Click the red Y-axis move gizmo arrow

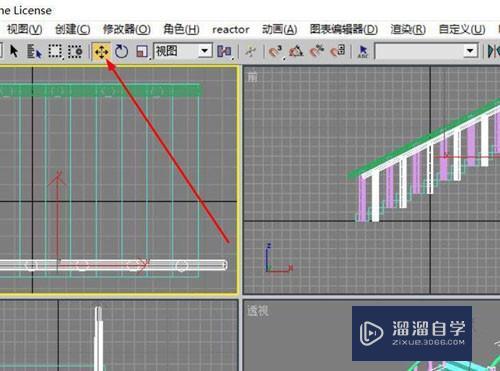58,217
